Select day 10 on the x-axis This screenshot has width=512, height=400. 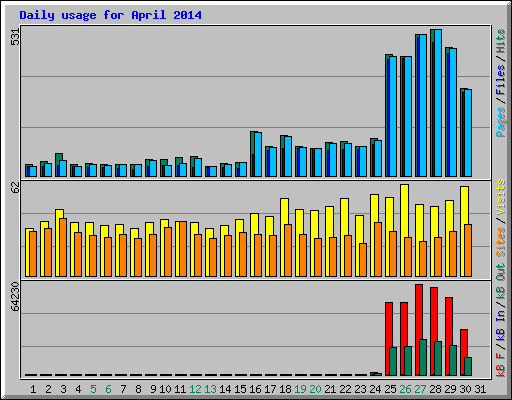point(165,389)
